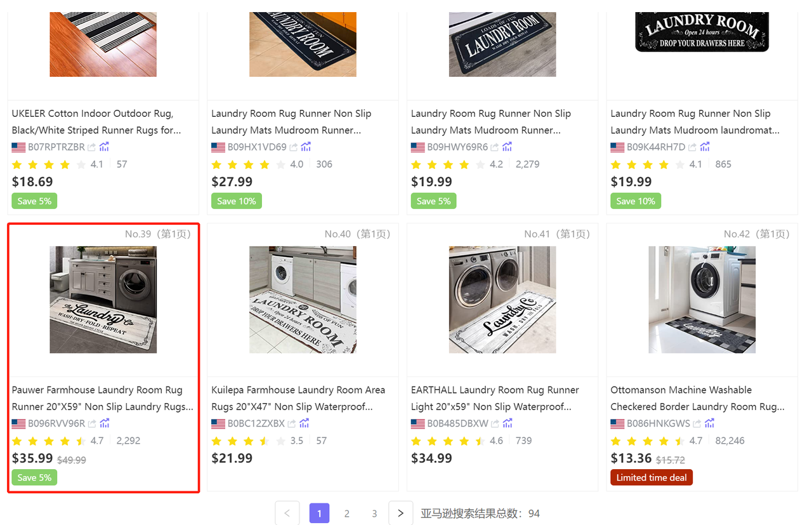This screenshot has height=525, width=812.
Task: Jump to page 3 of results
Action: pyautogui.click(x=374, y=513)
